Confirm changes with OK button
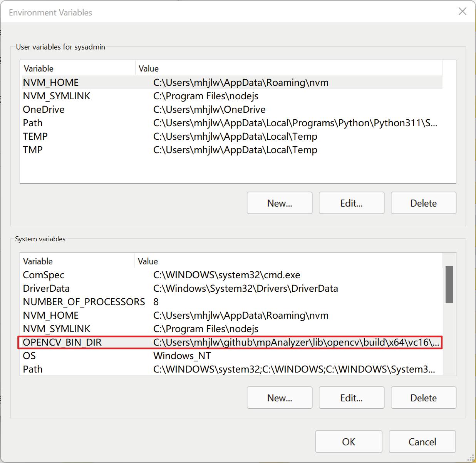This screenshot has height=463, width=476. (349, 442)
